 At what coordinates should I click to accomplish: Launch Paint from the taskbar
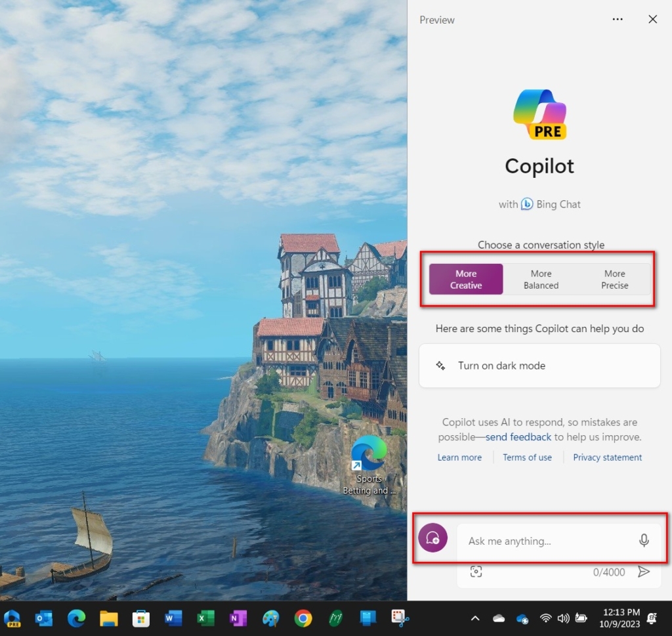click(271, 618)
